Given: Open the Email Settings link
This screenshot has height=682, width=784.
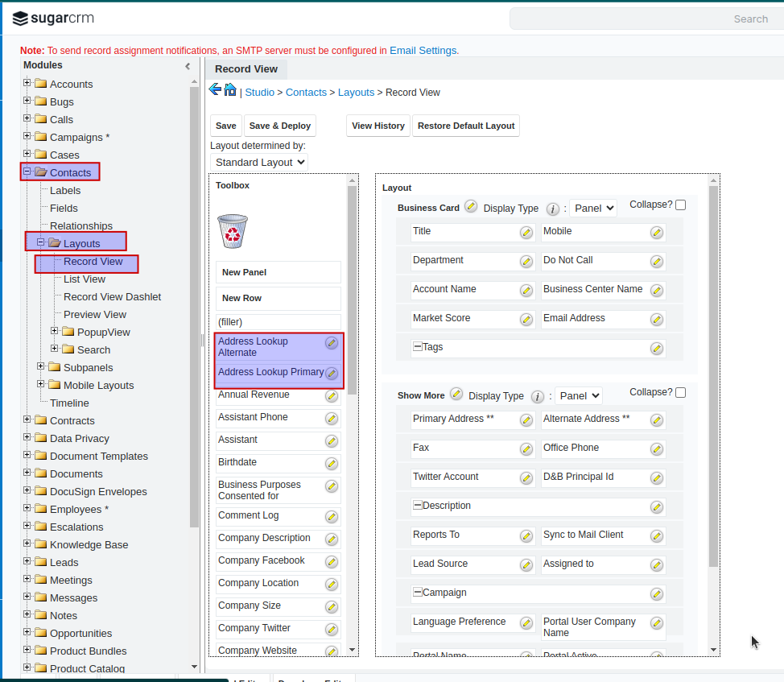Looking at the screenshot, I should (x=423, y=50).
